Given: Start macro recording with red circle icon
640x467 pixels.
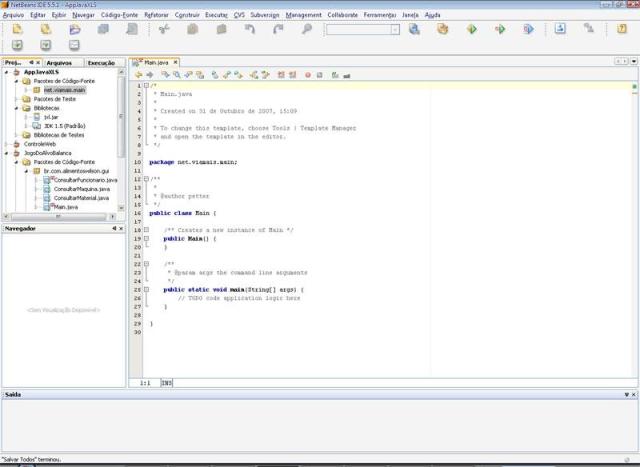Looking at the screenshot, I should point(307,74).
